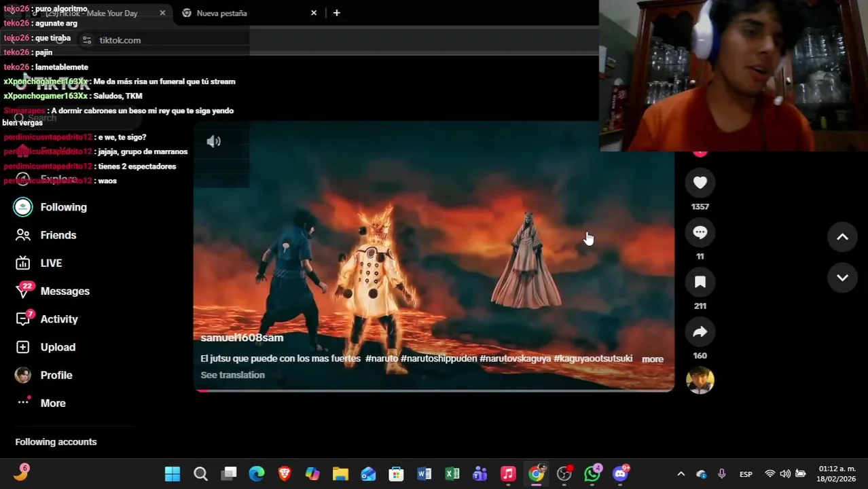The width and height of the screenshot is (868, 489).
Task: Show hidden system tray icons
Action: click(681, 474)
